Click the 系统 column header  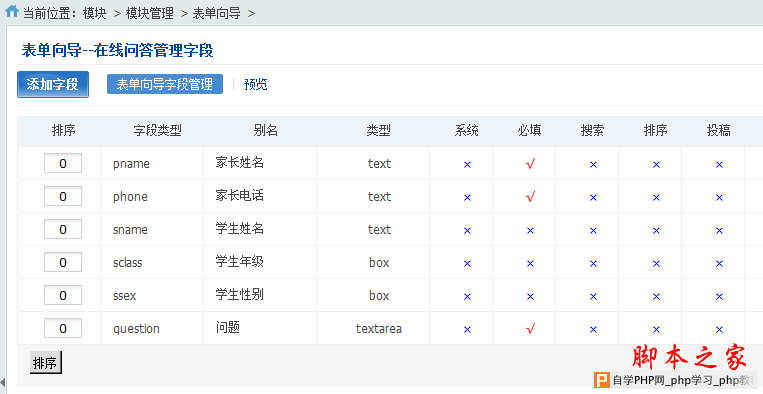[467, 130]
